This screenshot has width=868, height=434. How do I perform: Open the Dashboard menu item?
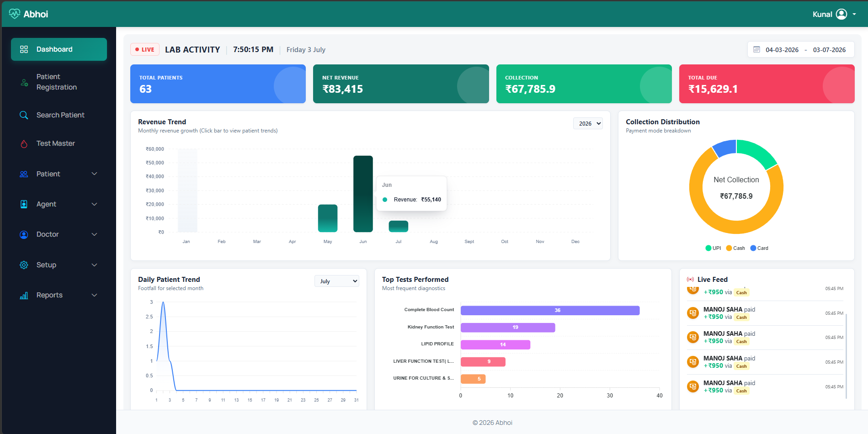click(59, 49)
